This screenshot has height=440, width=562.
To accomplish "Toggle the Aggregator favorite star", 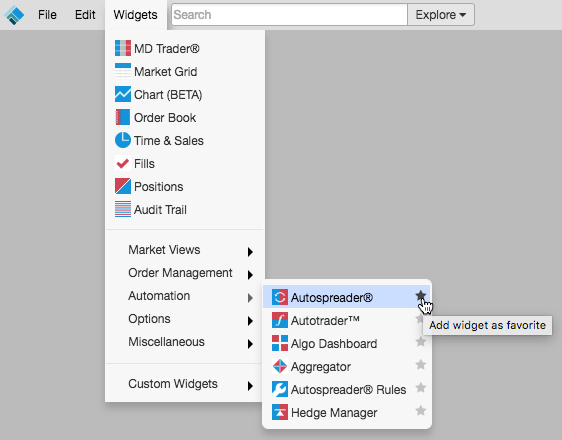I will click(x=421, y=364).
